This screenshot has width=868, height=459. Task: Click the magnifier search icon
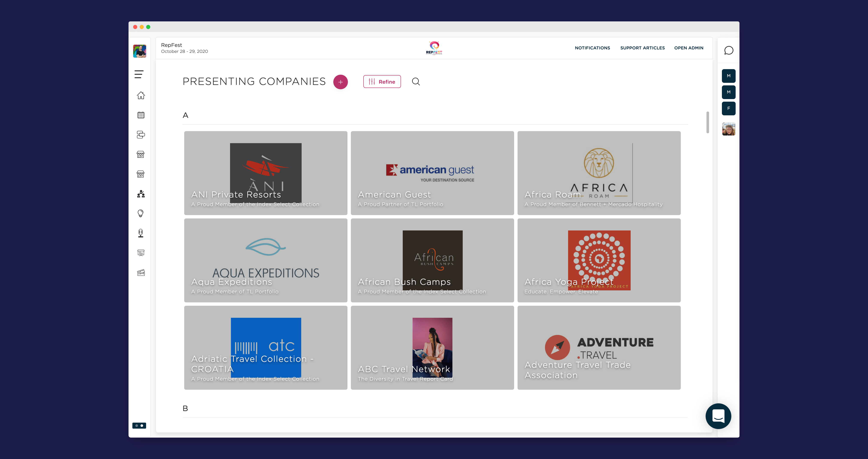pos(416,82)
